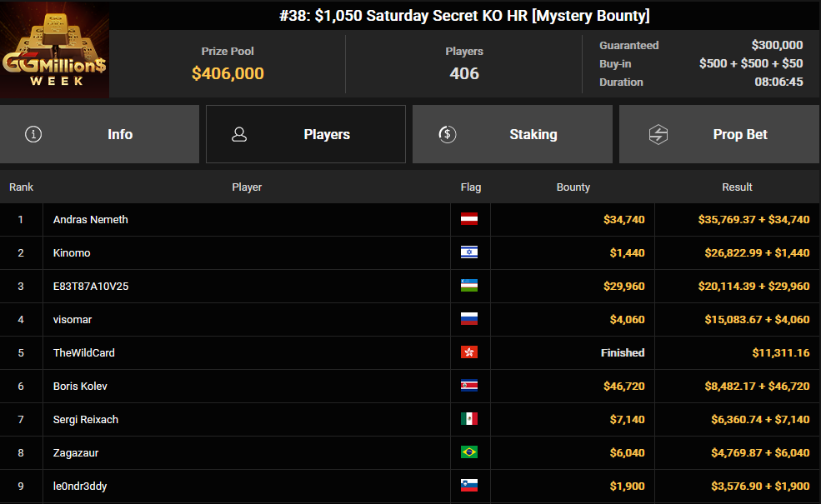Click the Players person icon
Screen dimensions: 821x504
[x=239, y=134]
